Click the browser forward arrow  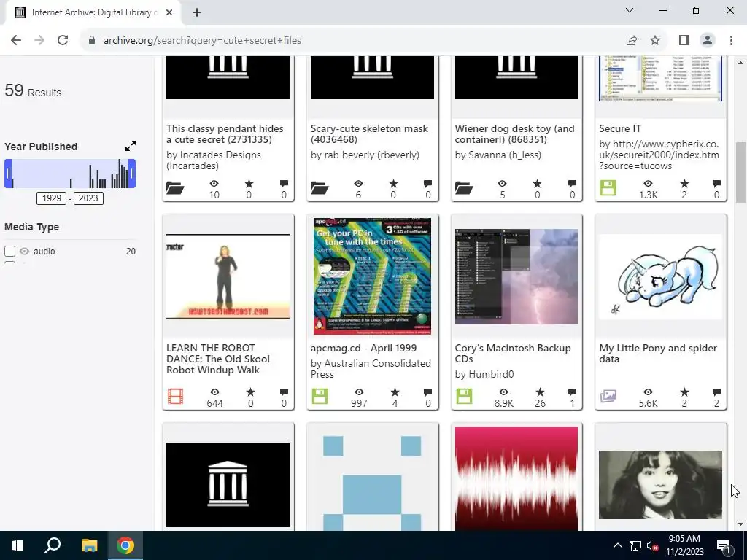(39, 41)
